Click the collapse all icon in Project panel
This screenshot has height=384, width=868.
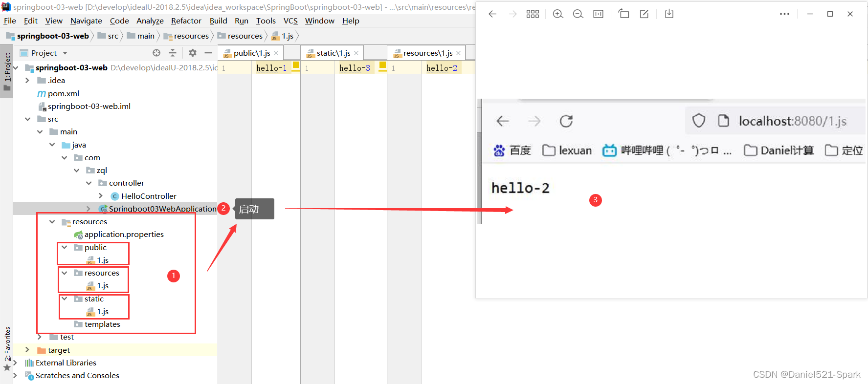[173, 53]
